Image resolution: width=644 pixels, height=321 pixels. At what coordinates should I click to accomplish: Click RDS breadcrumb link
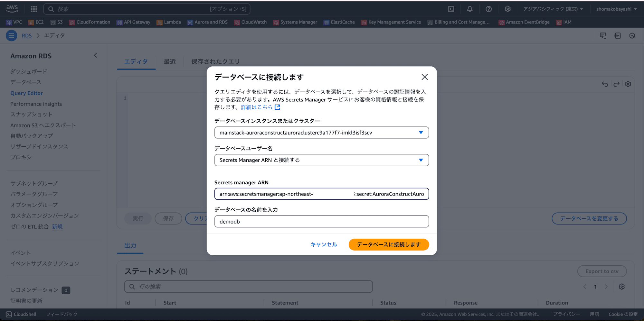click(27, 35)
